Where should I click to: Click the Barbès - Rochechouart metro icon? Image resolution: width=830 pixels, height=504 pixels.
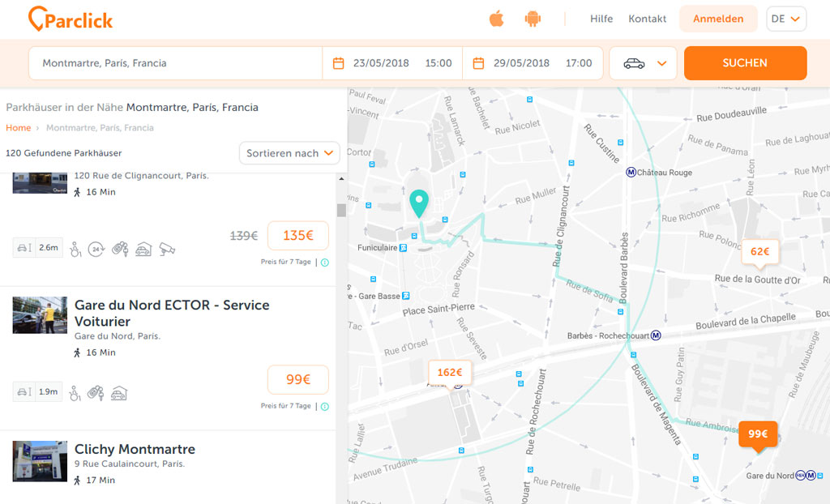coord(656,335)
